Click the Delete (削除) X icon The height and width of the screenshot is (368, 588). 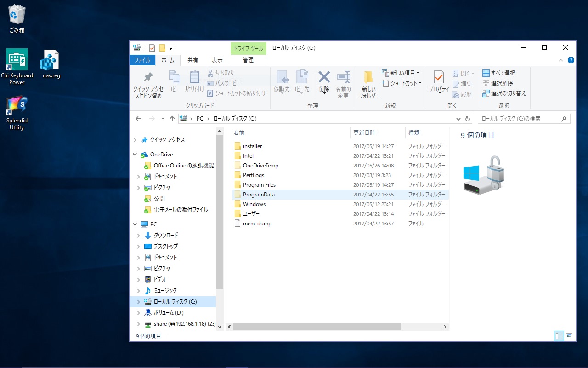click(x=324, y=76)
